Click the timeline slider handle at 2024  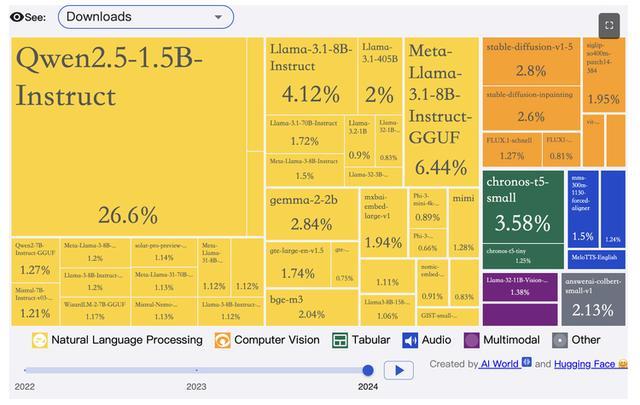368,370
